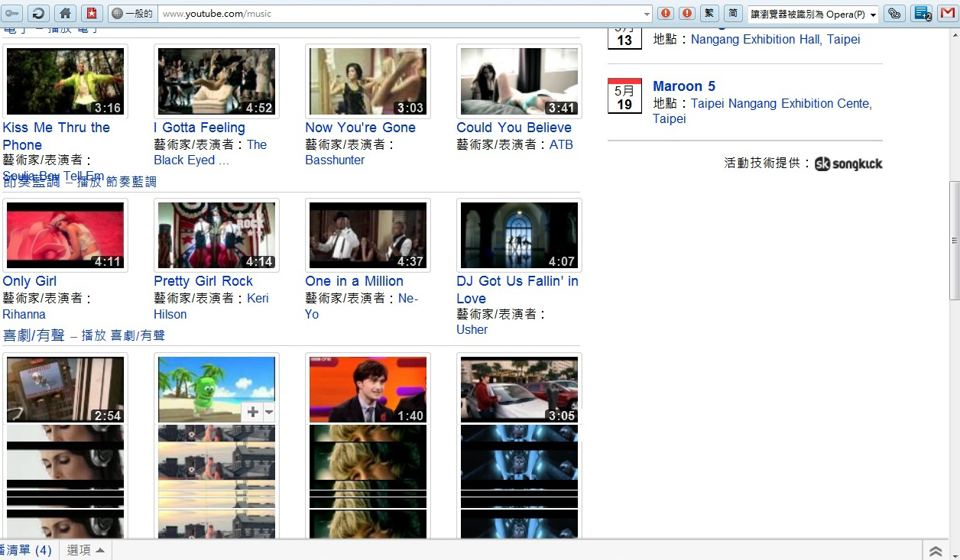Open the Could You Believe title link

point(514,128)
